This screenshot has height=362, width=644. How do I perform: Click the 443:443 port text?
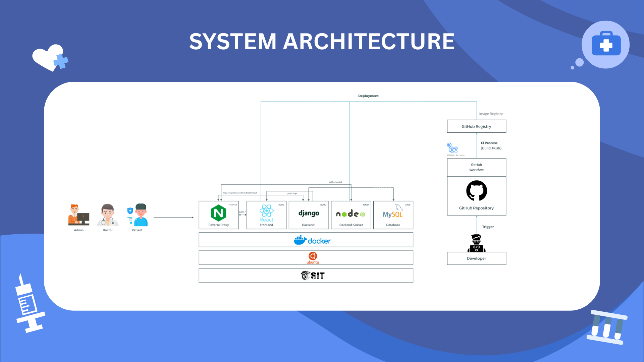[233, 205]
